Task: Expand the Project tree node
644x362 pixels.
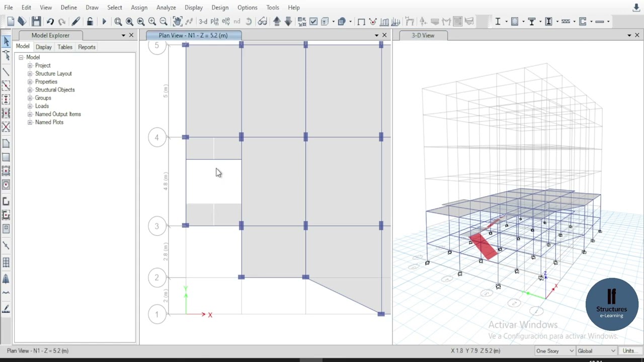Action: [30, 65]
